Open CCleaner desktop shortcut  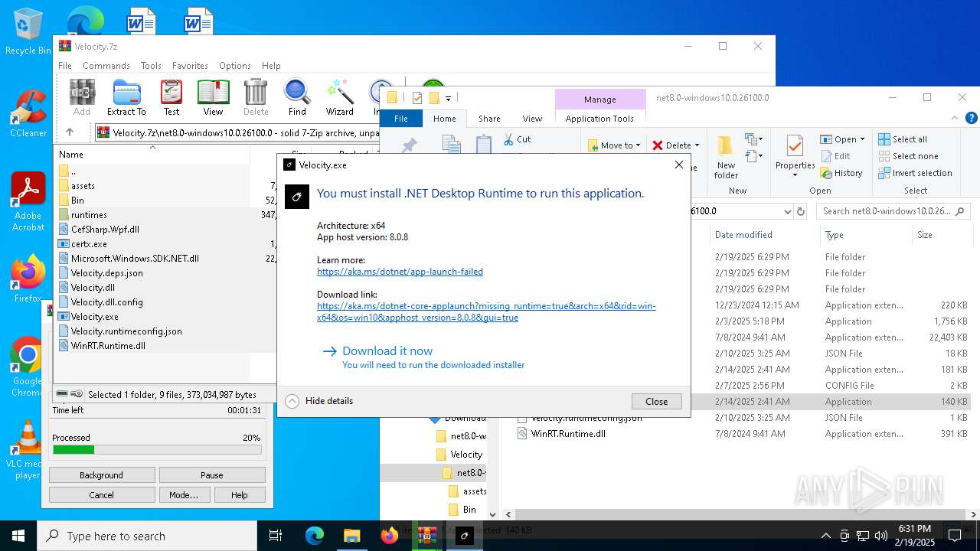pyautogui.click(x=28, y=113)
